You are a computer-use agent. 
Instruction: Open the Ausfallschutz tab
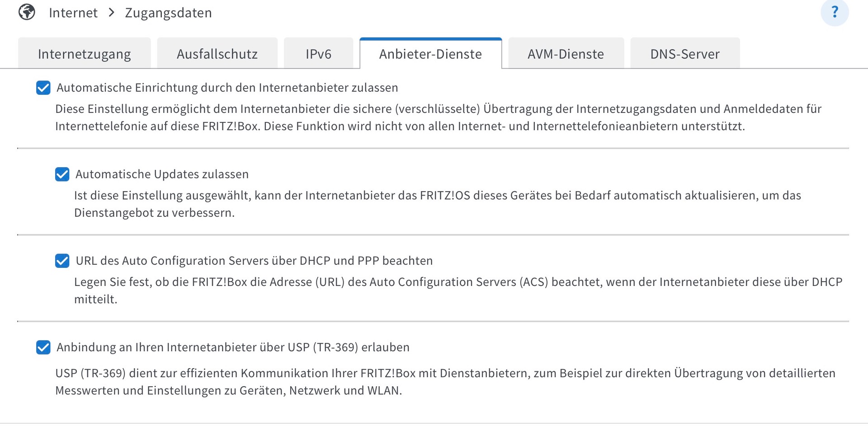(217, 53)
